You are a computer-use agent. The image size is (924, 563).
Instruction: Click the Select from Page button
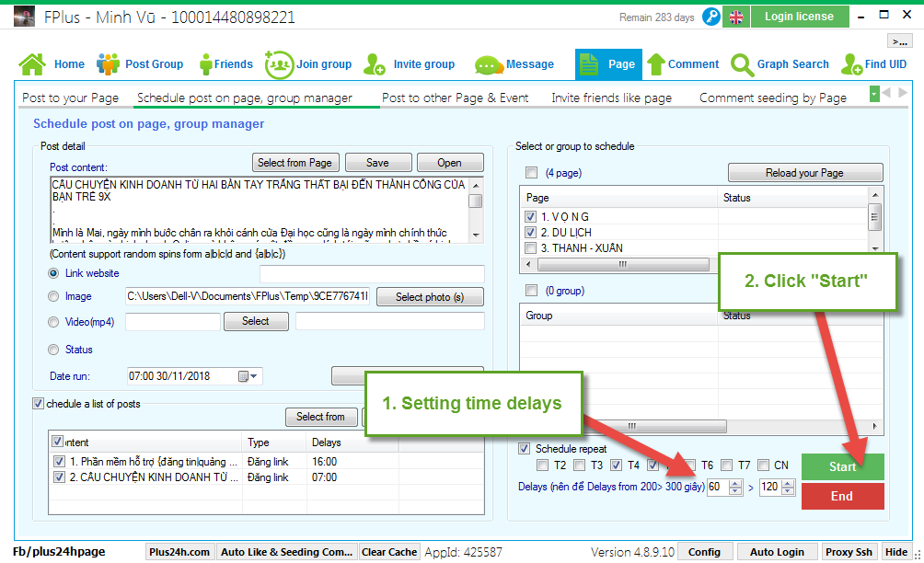coord(295,163)
